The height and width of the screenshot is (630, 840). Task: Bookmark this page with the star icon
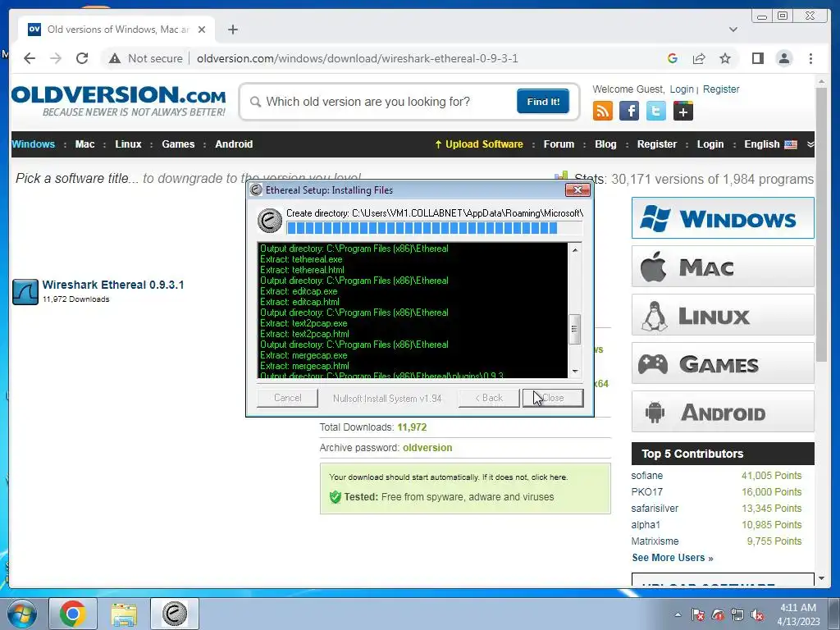coord(725,58)
